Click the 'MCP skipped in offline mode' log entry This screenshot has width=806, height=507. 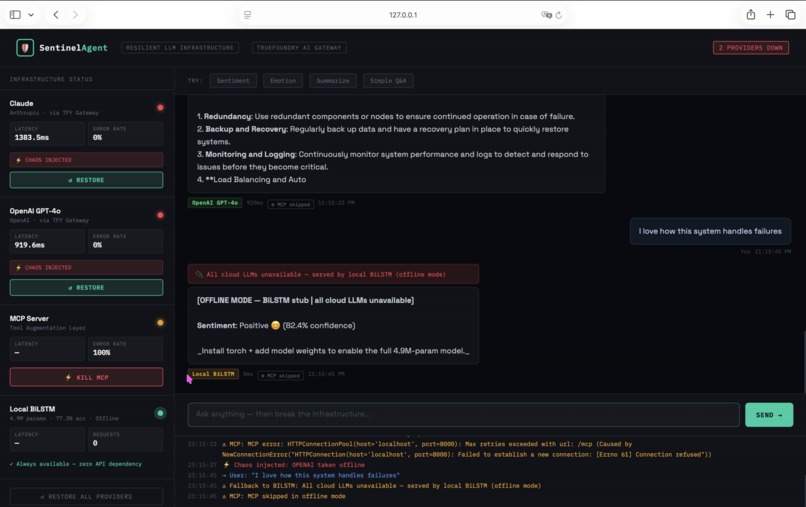coord(284,496)
